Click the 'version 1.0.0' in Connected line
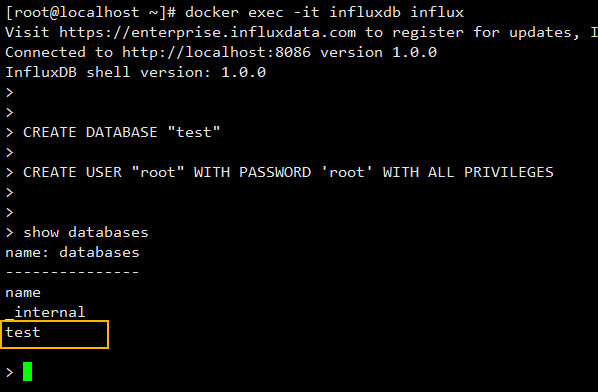The image size is (598, 392). click(378, 53)
